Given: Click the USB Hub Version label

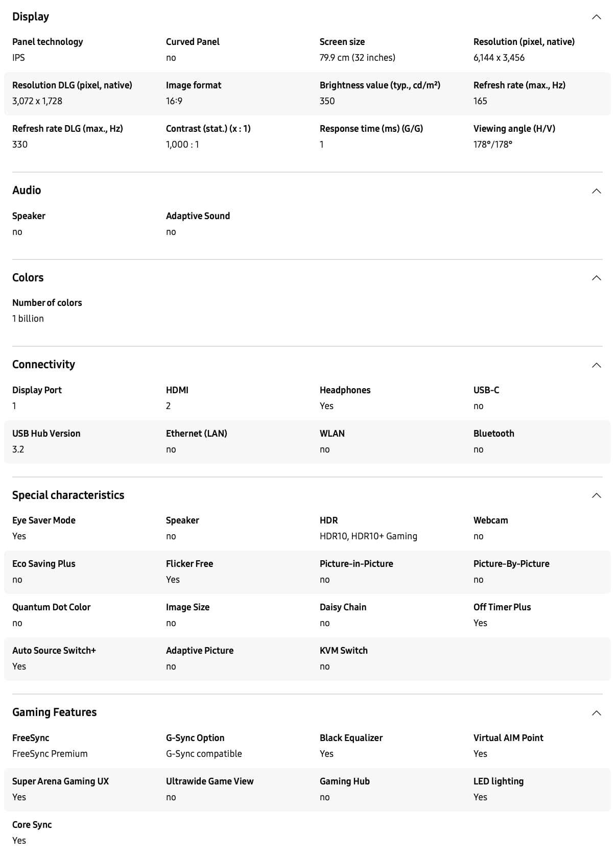Looking at the screenshot, I should pos(46,434).
